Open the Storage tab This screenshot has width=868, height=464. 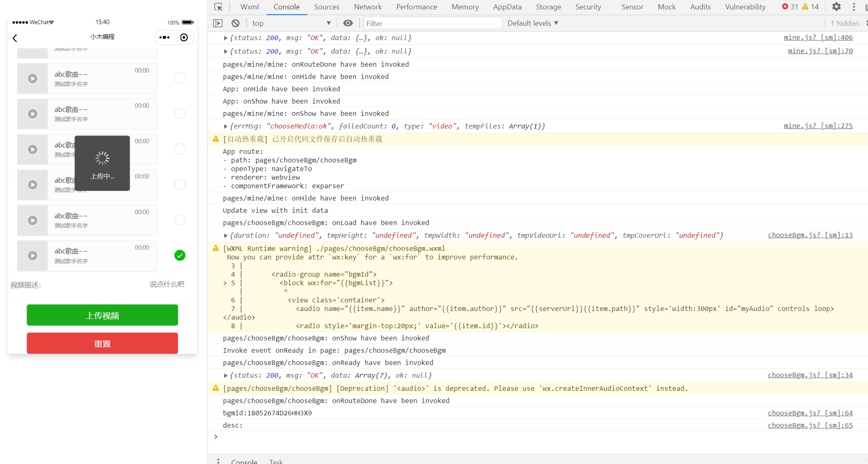(x=549, y=7)
